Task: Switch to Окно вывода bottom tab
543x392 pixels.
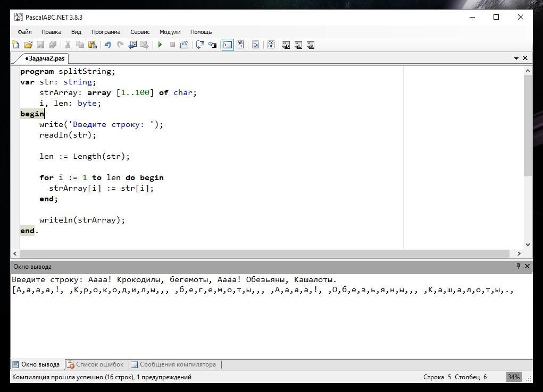Action: [36, 364]
